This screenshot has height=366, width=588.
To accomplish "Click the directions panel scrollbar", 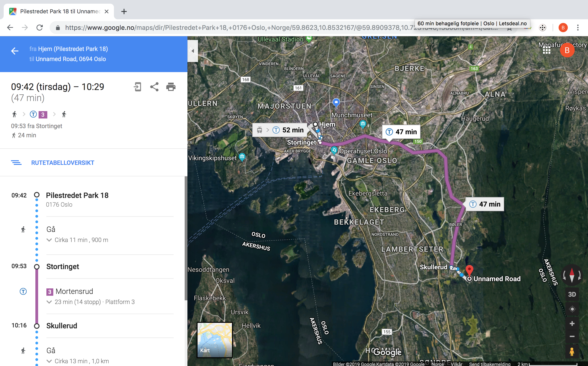I will coord(186,238).
